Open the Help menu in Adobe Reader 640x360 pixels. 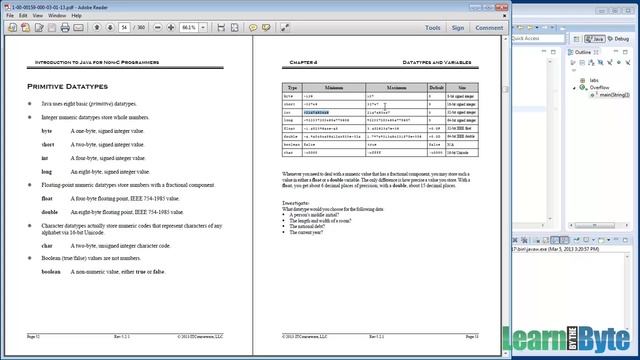77,16
